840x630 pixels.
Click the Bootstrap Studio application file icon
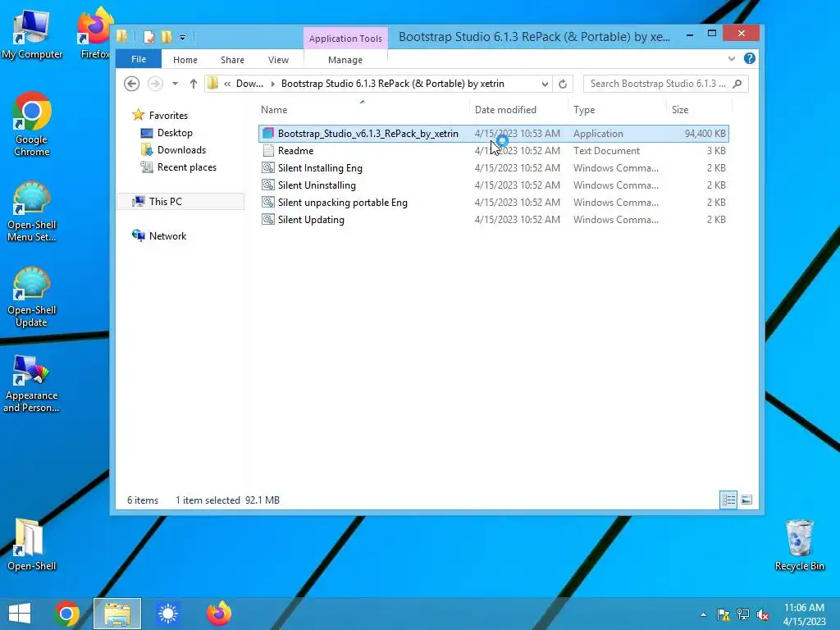268,134
